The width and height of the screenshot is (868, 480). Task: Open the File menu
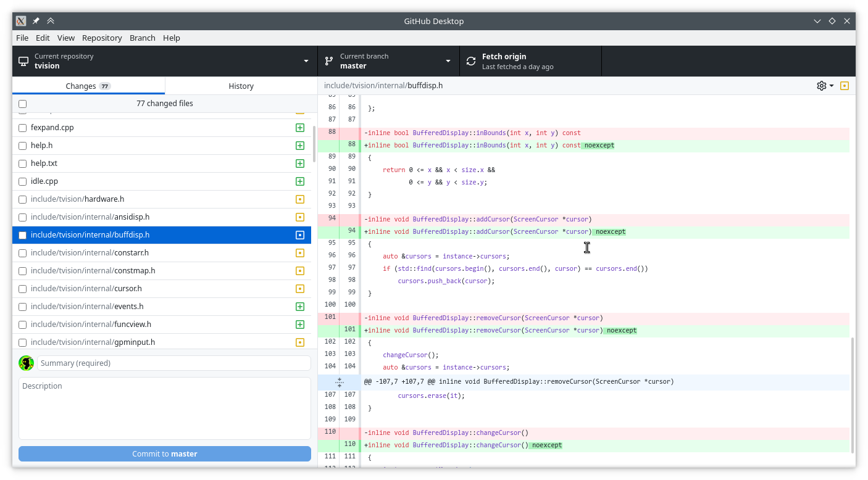(22, 38)
